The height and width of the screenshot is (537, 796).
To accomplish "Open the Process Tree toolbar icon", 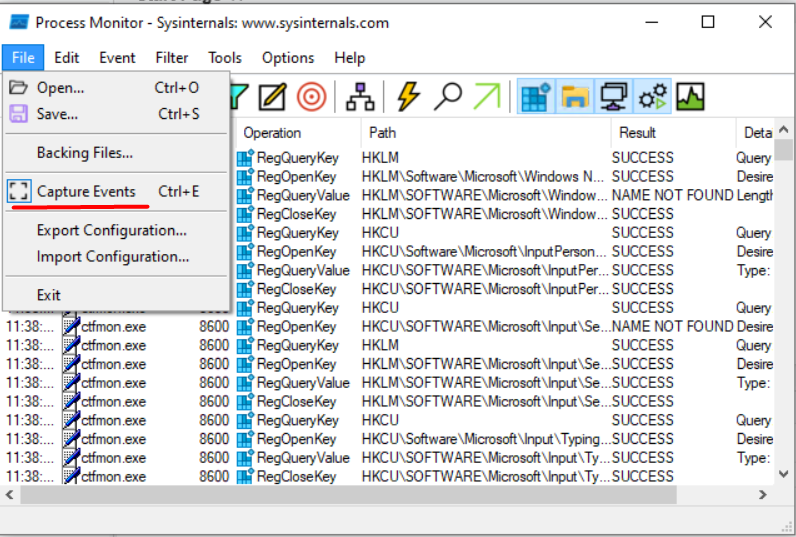I will [x=360, y=96].
